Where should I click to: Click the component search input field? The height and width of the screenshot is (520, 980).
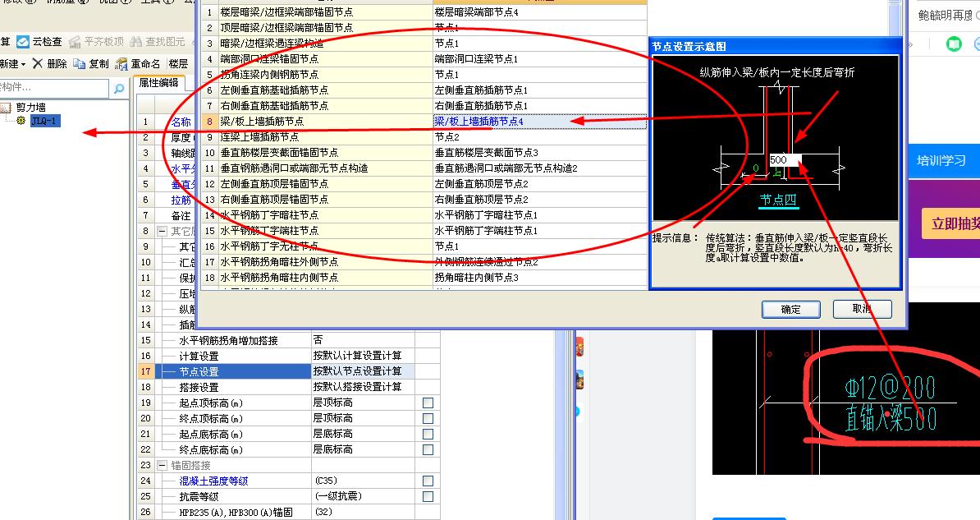pyautogui.click(x=53, y=88)
